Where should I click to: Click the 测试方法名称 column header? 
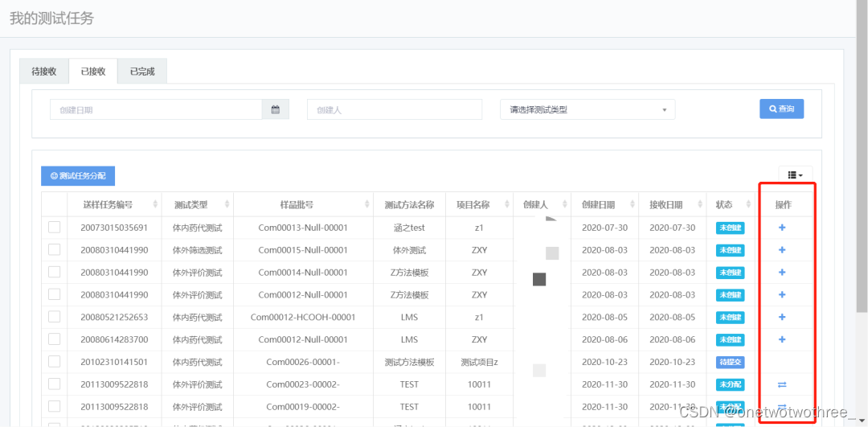point(409,204)
